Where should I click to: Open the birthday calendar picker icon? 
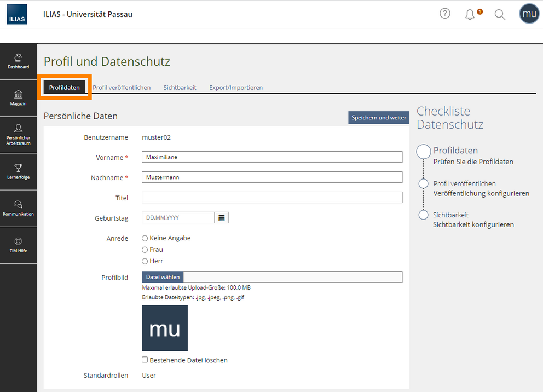222,218
